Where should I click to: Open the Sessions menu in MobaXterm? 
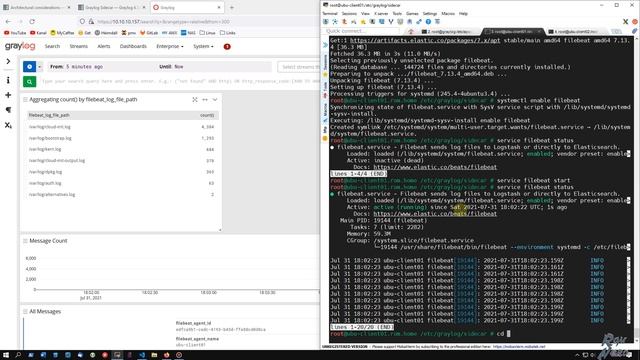tap(349, 13)
